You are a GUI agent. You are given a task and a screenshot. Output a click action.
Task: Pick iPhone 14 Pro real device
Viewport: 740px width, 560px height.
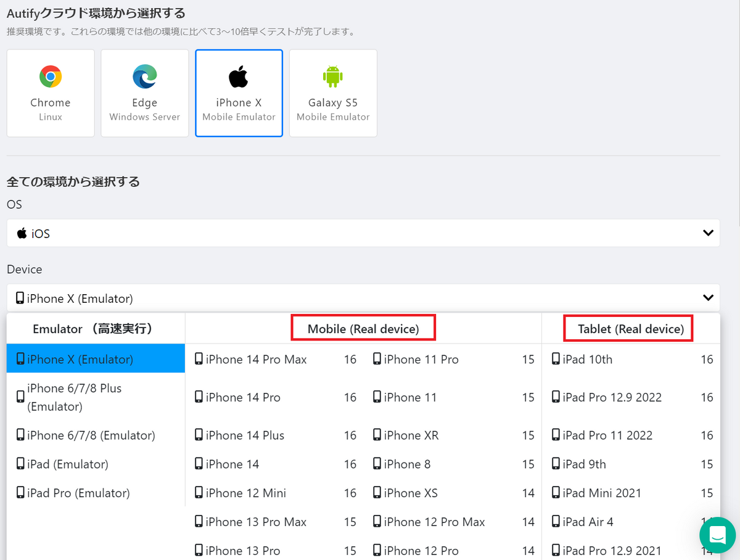(x=274, y=397)
